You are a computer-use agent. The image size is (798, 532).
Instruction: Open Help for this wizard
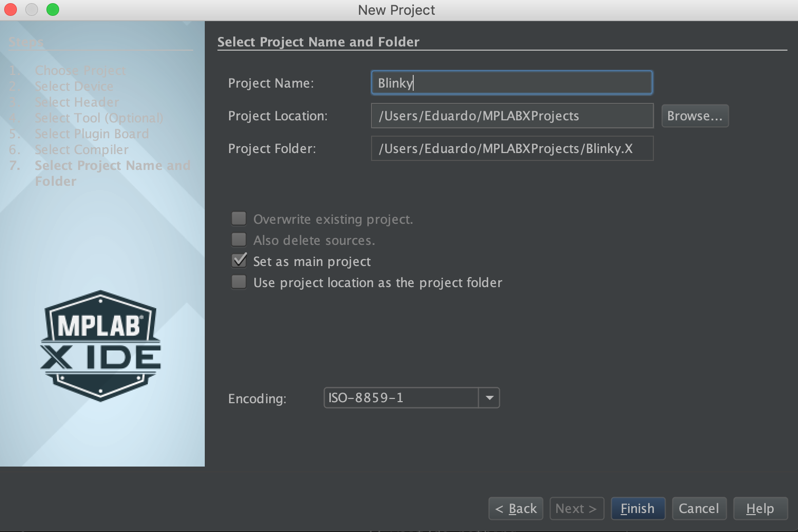pos(760,509)
